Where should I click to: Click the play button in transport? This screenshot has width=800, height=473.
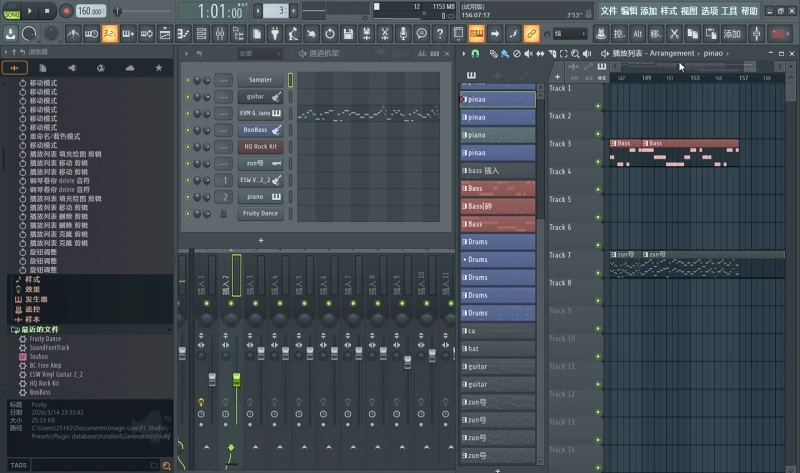point(29,11)
